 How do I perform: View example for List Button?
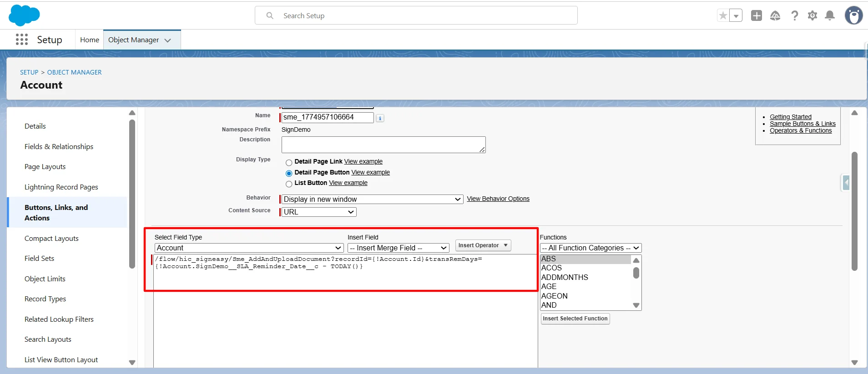pos(348,183)
